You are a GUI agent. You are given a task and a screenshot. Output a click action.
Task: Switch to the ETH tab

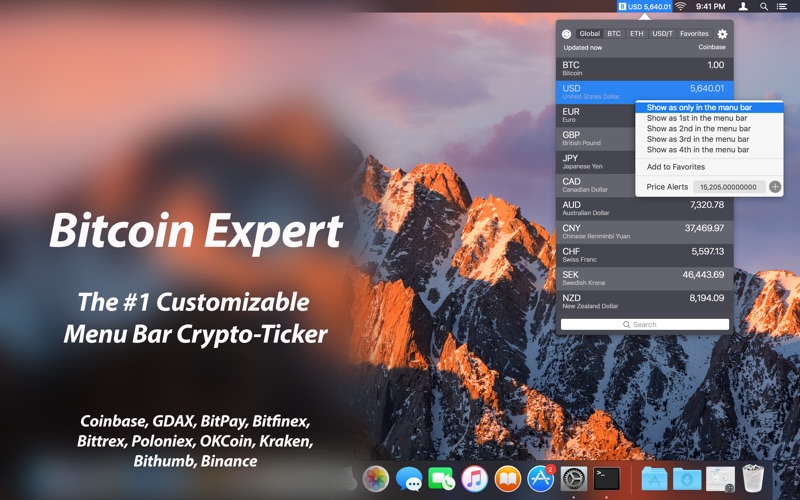(637, 34)
